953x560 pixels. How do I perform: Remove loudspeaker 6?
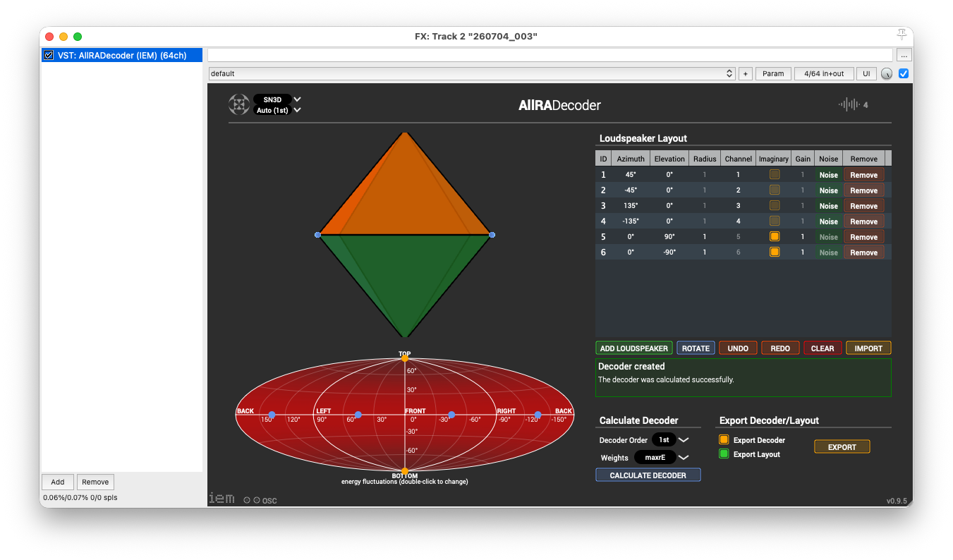864,252
